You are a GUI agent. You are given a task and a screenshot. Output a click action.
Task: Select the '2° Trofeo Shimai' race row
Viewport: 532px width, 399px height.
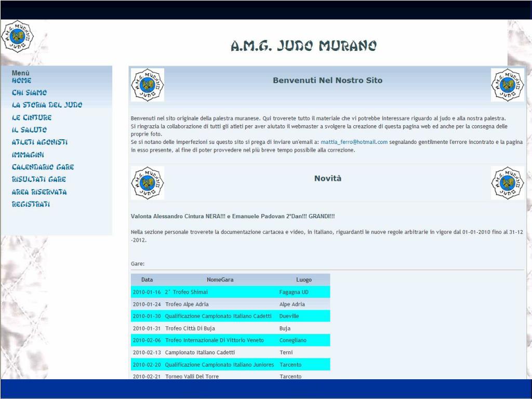tap(230, 292)
